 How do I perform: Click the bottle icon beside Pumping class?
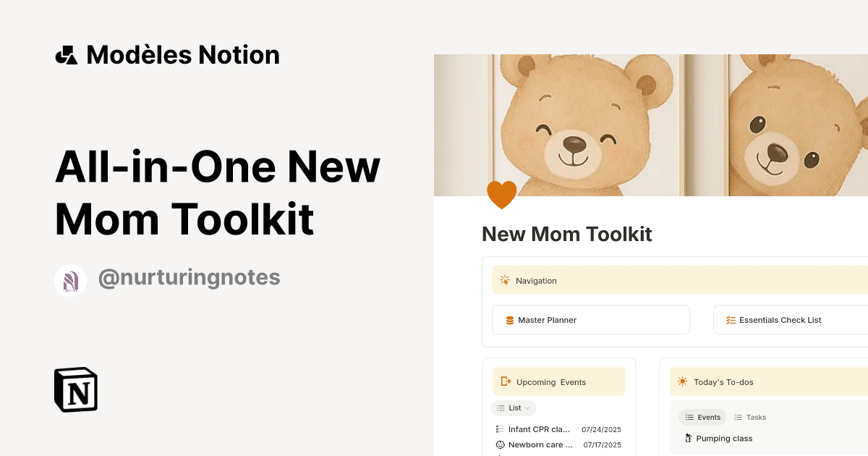point(686,438)
